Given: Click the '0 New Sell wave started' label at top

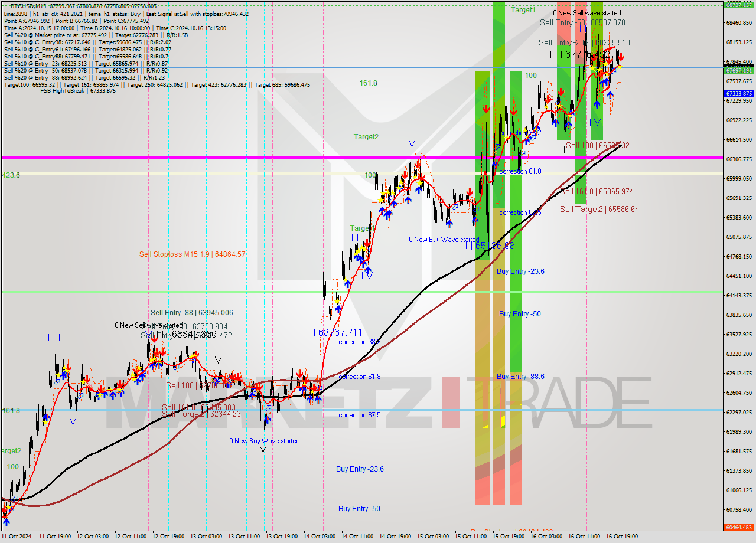Looking at the screenshot, I should (586, 13).
